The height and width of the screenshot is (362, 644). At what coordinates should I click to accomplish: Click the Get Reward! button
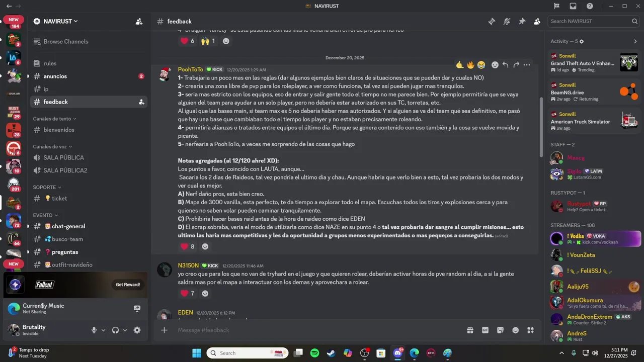[128, 285]
